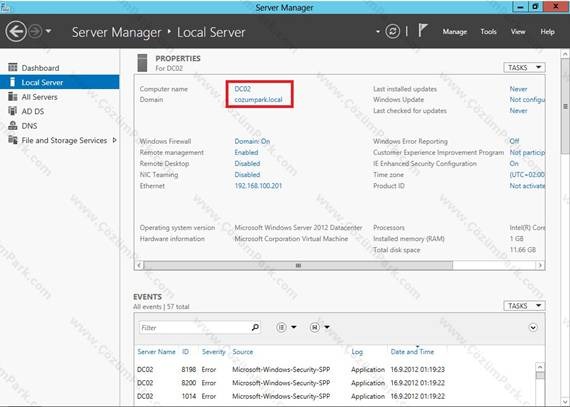Screen dimensions: 570x407
Task: Expand File and Storage Services arrow
Action: click(115, 140)
